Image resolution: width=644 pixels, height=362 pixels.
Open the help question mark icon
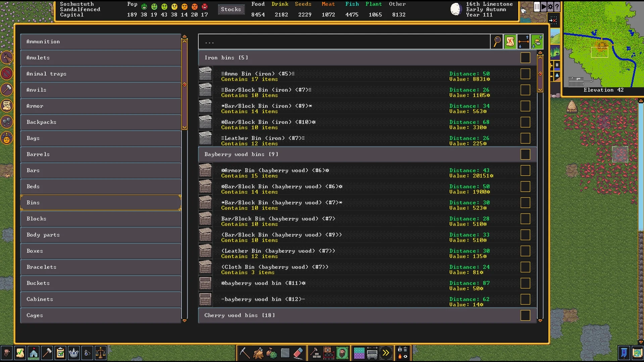[557, 7]
